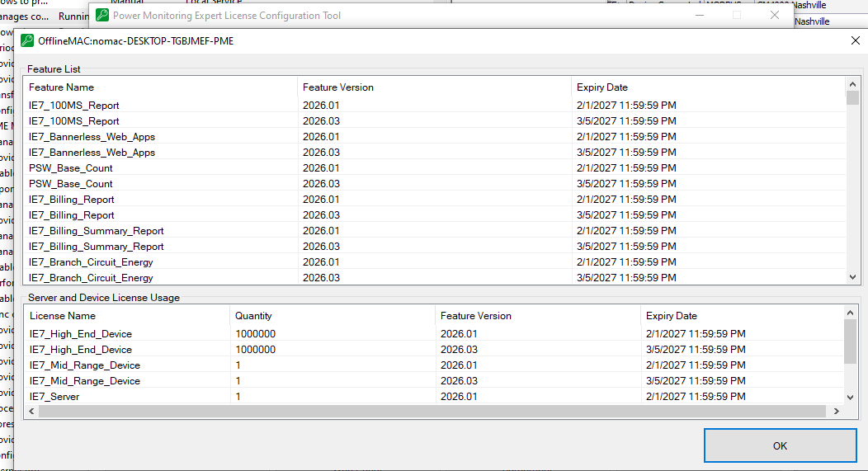The image size is (868, 471).
Task: Select IE7_Bannerless_Web_Apps row version 2026.01
Action: click(x=435, y=137)
